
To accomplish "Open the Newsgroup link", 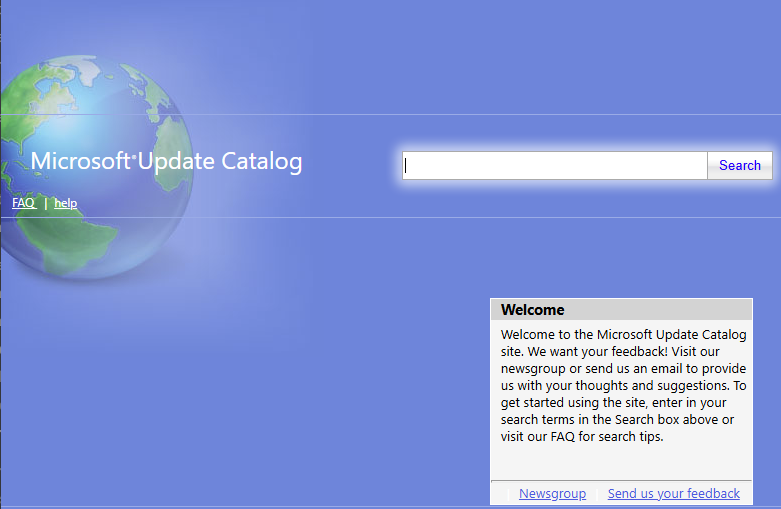I will click(552, 494).
